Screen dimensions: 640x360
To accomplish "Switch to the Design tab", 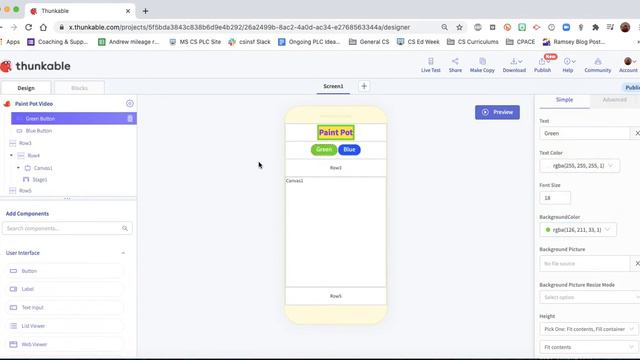I will coord(26,88).
